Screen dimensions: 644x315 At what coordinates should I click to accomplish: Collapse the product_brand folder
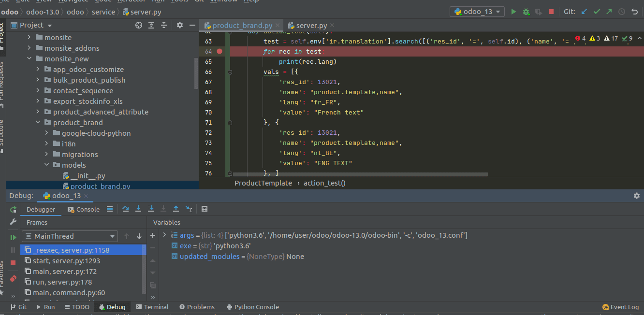pos(38,122)
